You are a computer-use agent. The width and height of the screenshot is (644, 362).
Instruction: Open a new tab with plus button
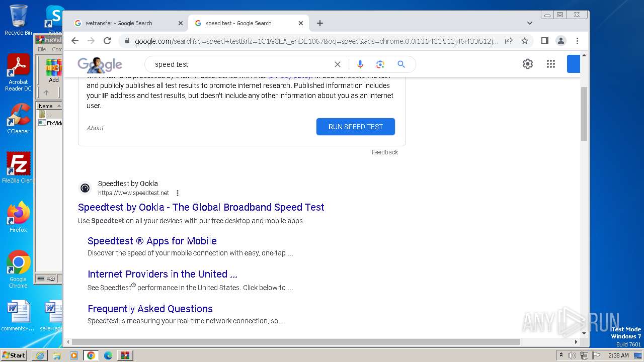(x=320, y=23)
